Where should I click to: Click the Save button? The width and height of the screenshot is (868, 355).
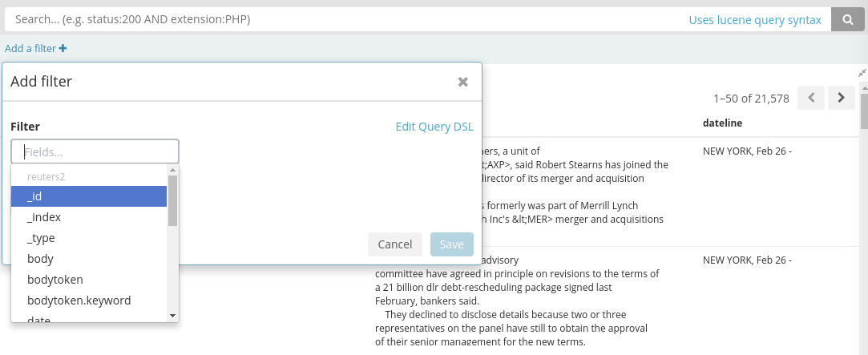pyautogui.click(x=452, y=244)
